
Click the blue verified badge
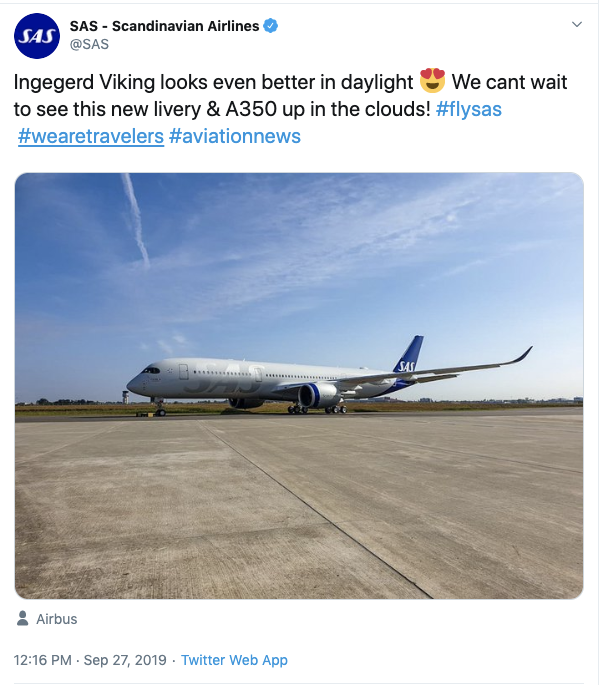click(270, 26)
